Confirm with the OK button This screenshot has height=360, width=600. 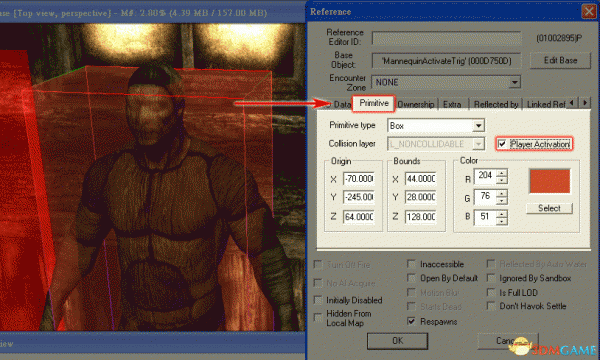pos(398,341)
